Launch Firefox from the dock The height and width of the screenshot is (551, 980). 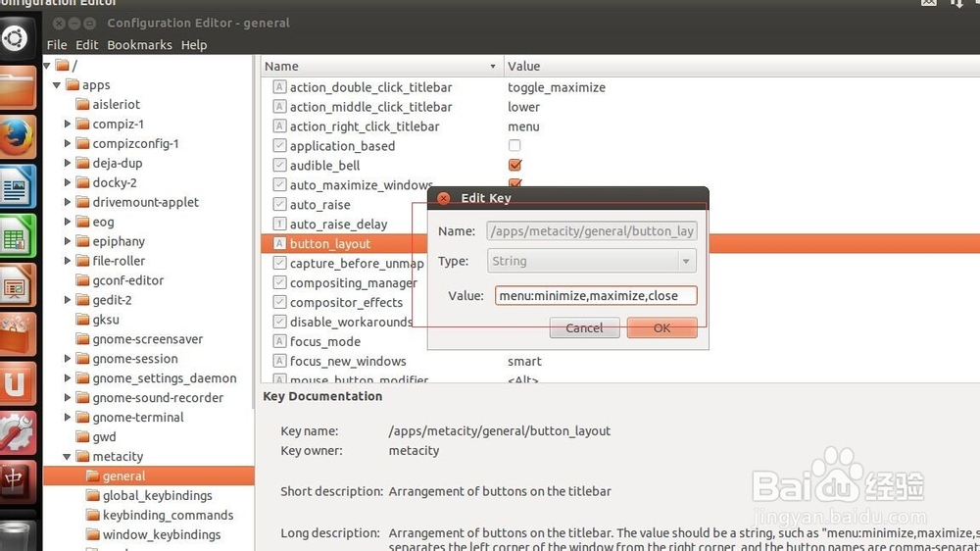17,137
